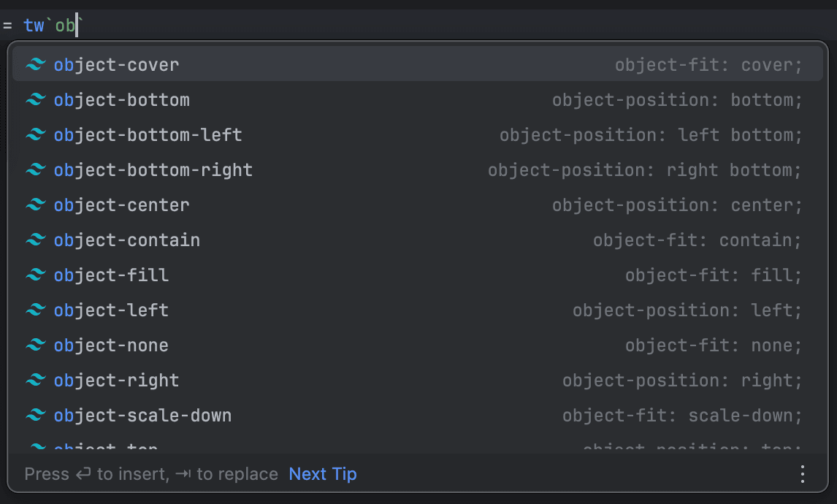Select object-cover completion suggestion
837x504 pixels.
(117, 65)
